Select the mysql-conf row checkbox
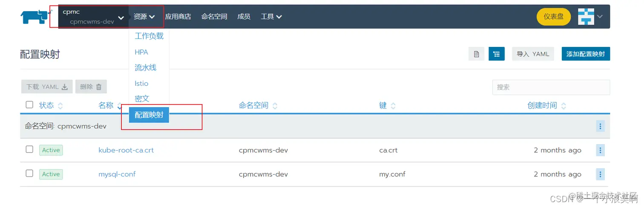The width and height of the screenshot is (644, 207). point(29,173)
